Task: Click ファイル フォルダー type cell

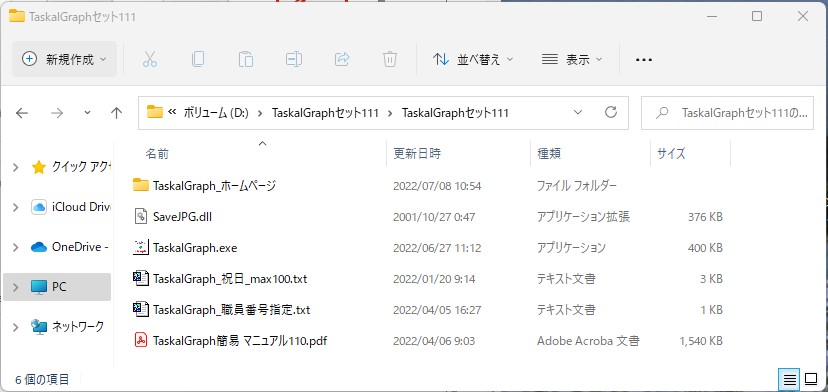Action: pyautogui.click(x=577, y=186)
